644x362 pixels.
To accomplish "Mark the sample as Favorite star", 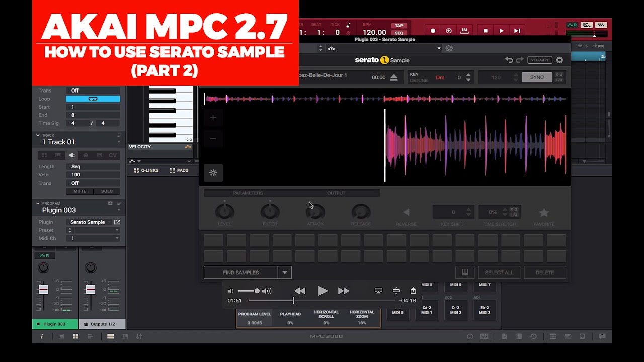I will (x=544, y=212).
